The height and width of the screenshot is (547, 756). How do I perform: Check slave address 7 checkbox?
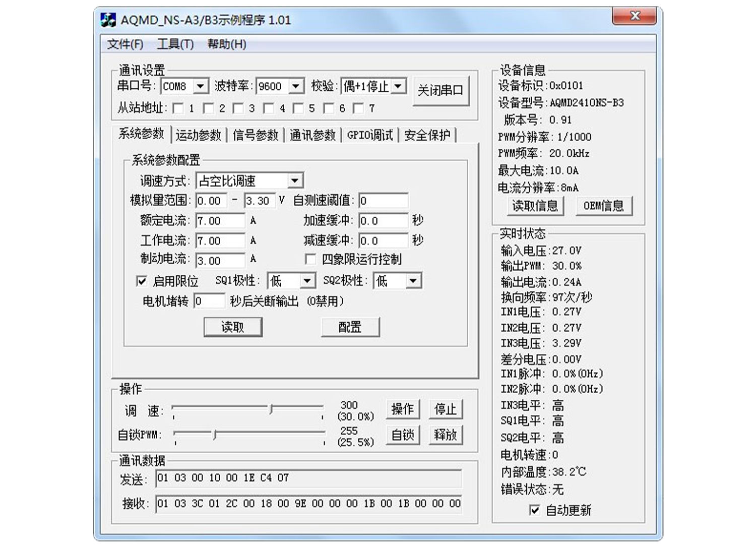pos(359,108)
